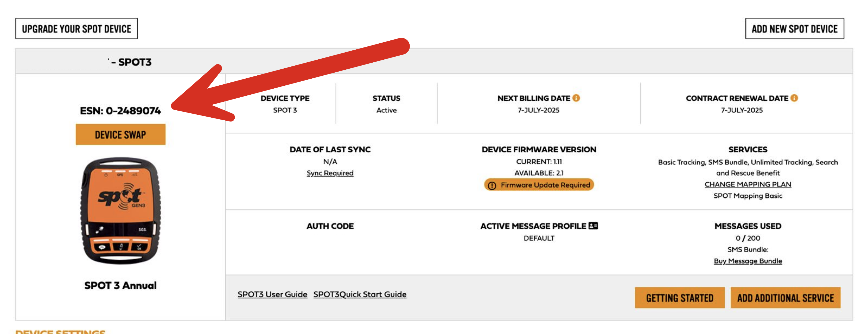This screenshot has height=334, width=868.
Task: Click the 7-JULY-2025 next billing date value
Action: point(538,110)
